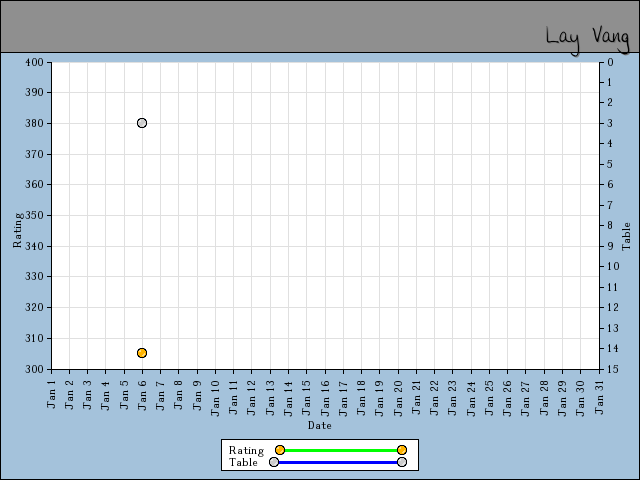Click the 400 rating axis value
640x480 pixels.
click(x=34, y=62)
